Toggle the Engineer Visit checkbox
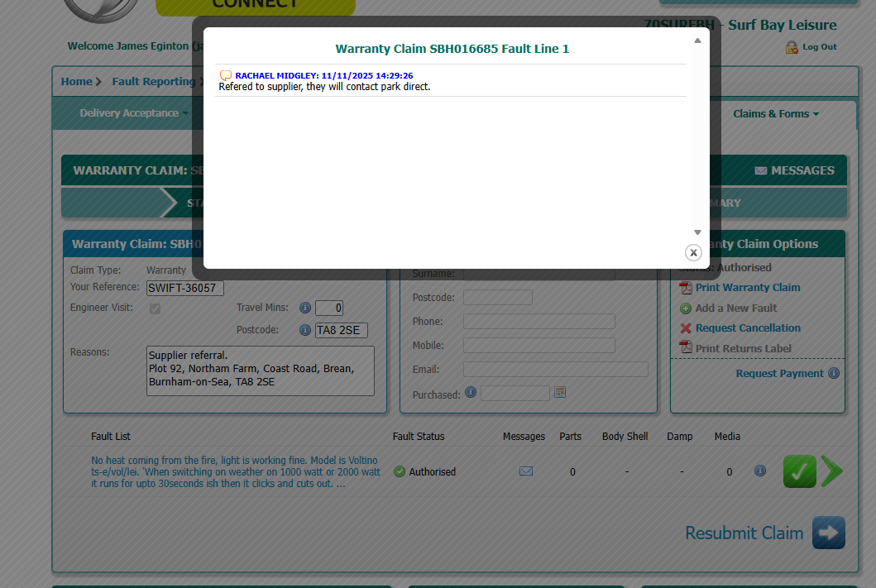The image size is (876, 588). 155,308
